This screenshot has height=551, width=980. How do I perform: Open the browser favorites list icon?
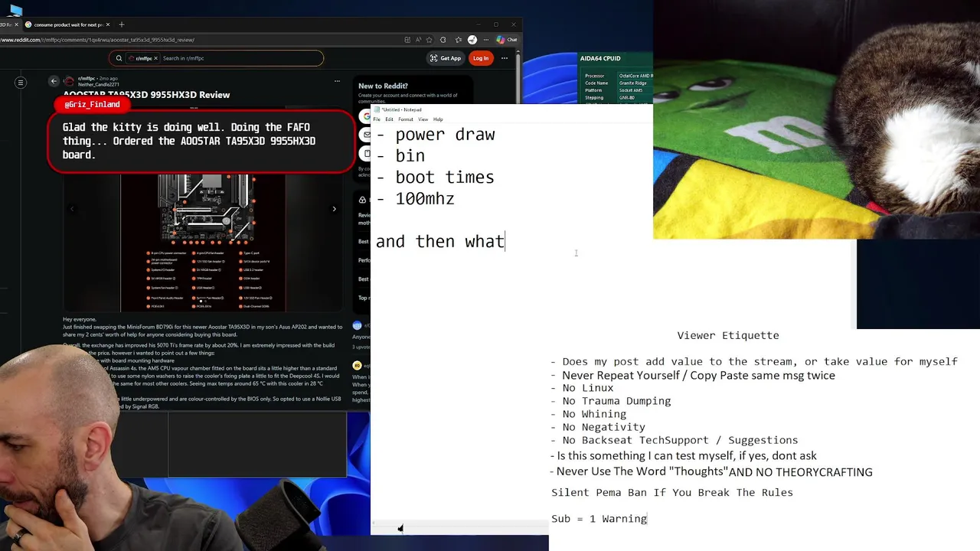(x=459, y=40)
